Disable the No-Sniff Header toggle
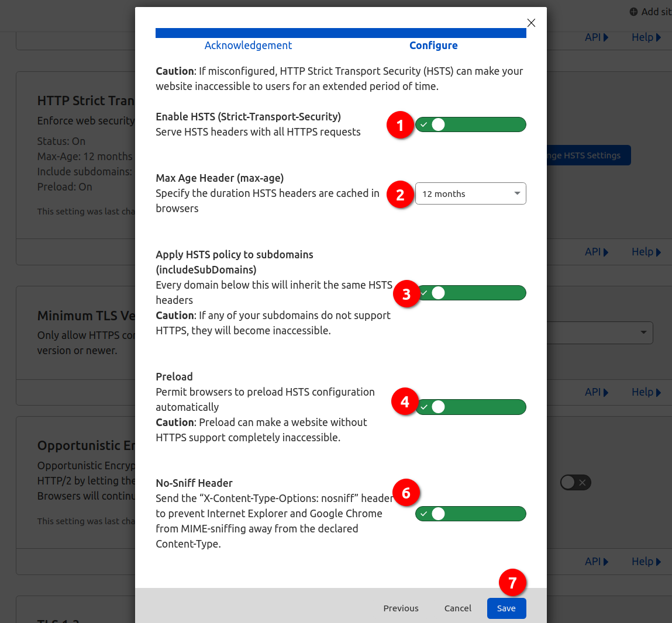This screenshot has height=623, width=672. (x=470, y=514)
